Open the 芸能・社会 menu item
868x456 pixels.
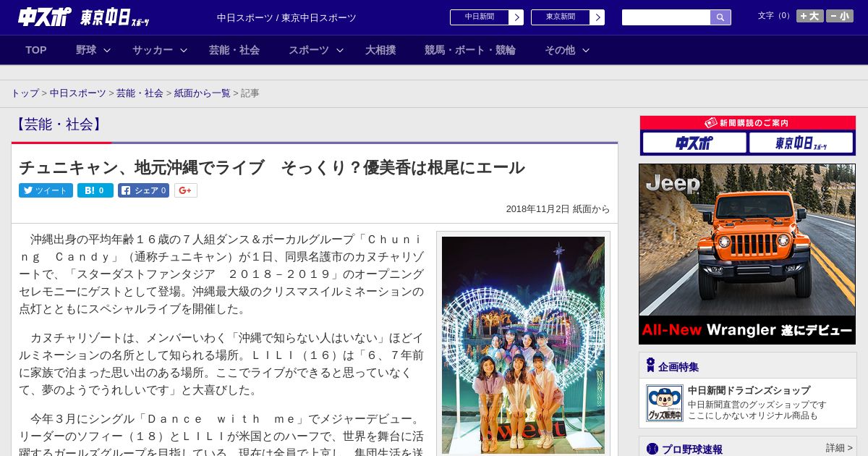pyautogui.click(x=234, y=50)
